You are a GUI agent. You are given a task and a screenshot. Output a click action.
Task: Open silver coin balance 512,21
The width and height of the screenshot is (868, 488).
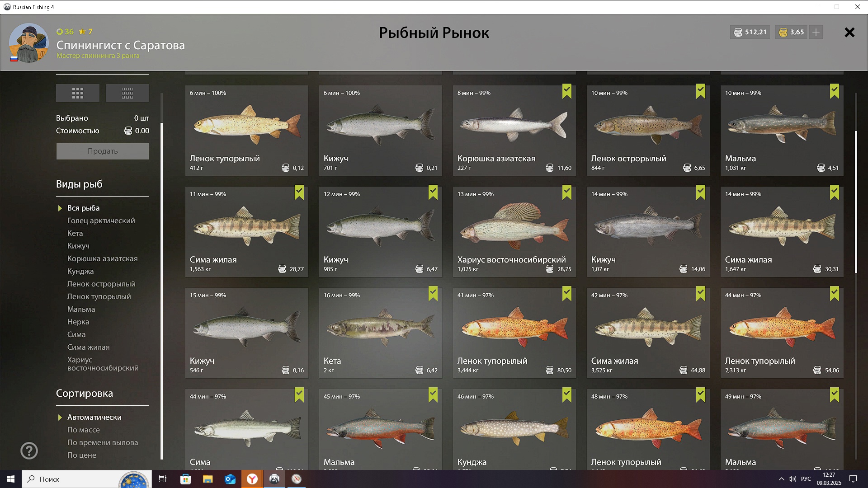(x=750, y=32)
